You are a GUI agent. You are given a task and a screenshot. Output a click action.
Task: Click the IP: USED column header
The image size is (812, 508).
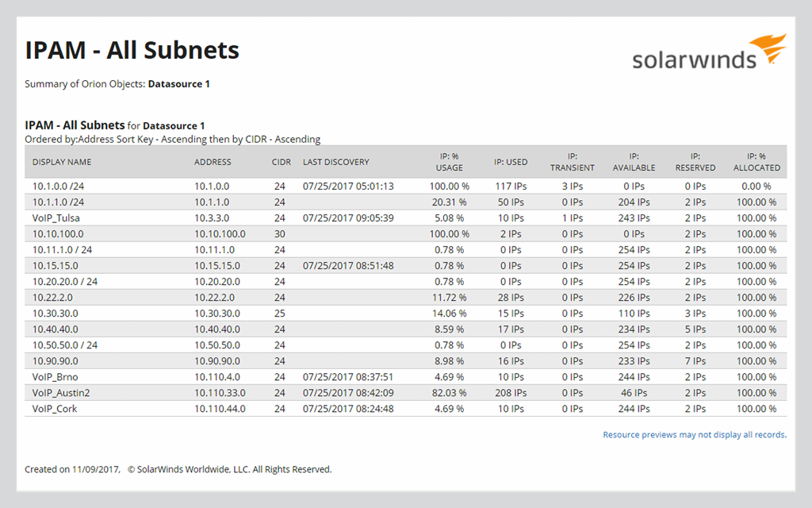[x=511, y=162]
